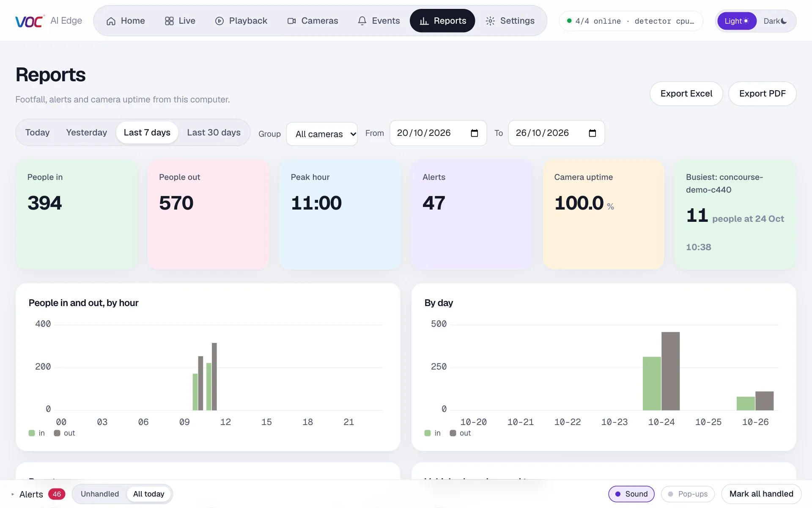Screen dimensions: 812x508
Task: Select the Yesterday range tab
Action: 87,133
